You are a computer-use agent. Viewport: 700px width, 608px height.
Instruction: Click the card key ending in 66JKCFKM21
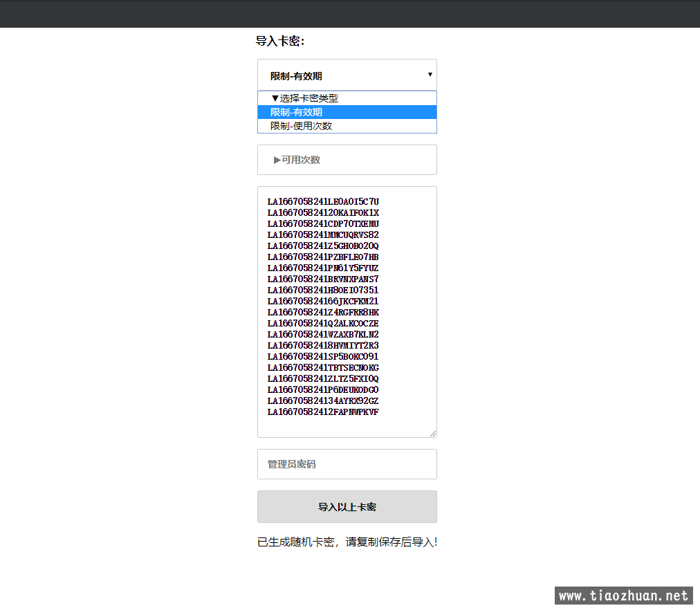pos(323,302)
